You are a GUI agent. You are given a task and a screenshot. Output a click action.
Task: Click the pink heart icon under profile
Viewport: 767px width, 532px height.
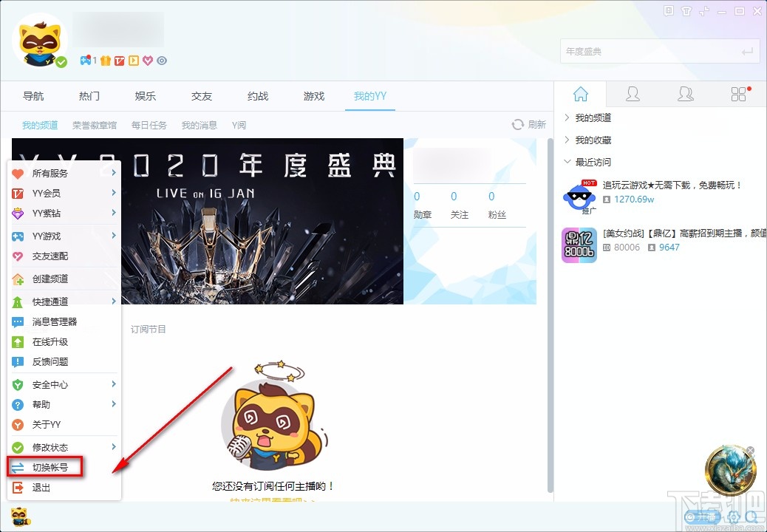click(148, 61)
